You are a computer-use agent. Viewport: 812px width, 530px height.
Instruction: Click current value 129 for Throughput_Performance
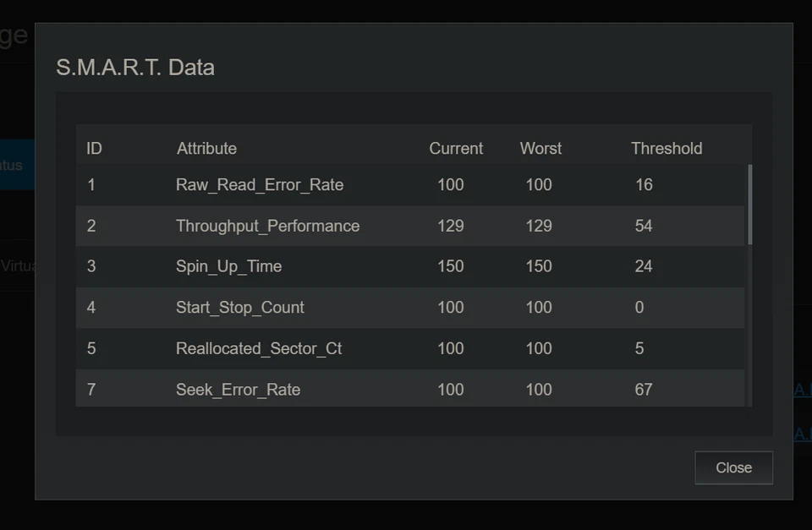click(450, 226)
